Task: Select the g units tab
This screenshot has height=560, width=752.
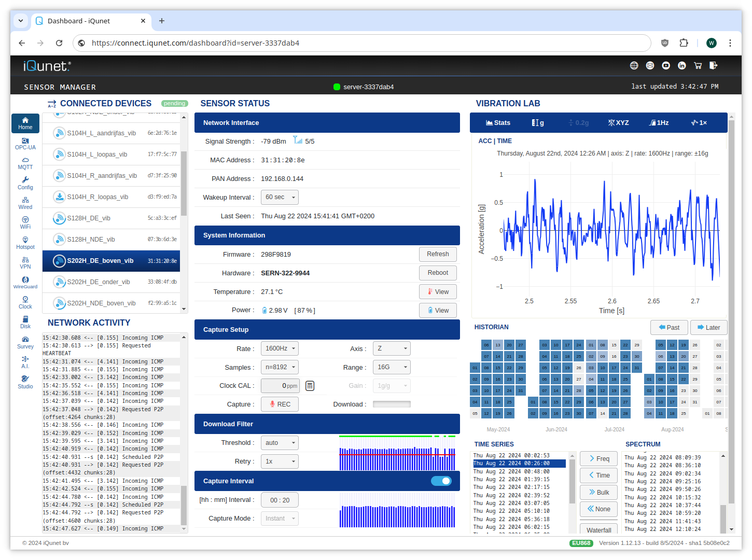Action: click(x=538, y=123)
